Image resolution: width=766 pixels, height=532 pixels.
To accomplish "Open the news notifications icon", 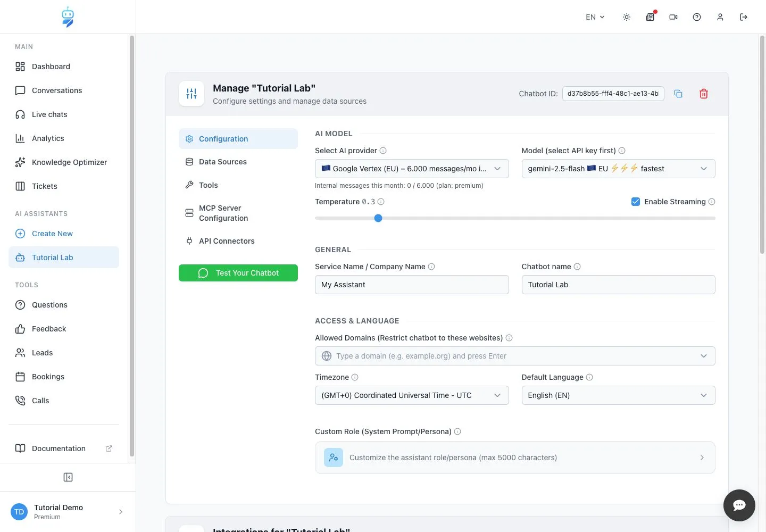I will tap(650, 17).
